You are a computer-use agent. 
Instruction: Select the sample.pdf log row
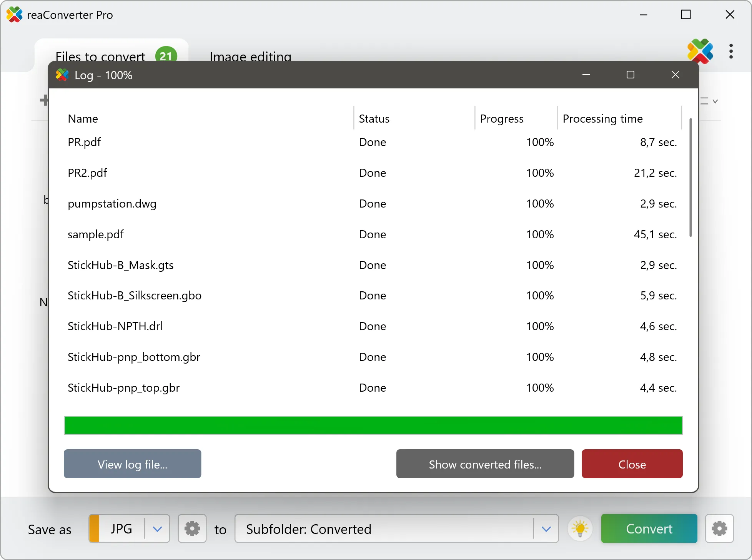click(x=96, y=234)
